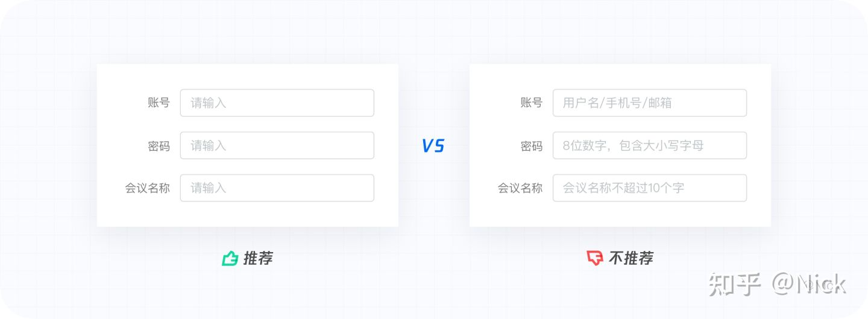Focus the left 密码 field showing 请输入

pos(277,145)
